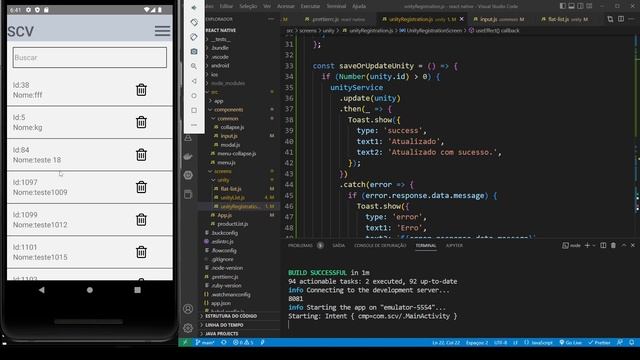The height and width of the screenshot is (360, 640).
Task: Open Accounts icon in activity bar
Action: click(x=188, y=309)
